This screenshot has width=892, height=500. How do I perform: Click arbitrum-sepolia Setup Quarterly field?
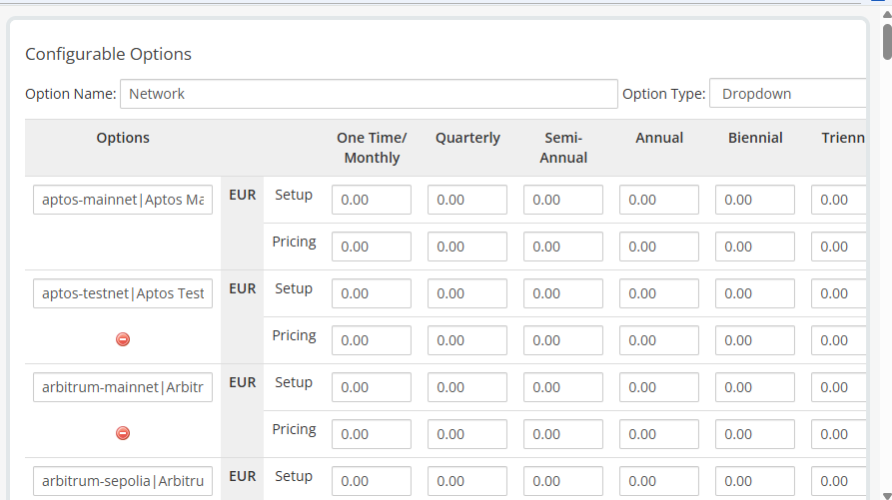(x=468, y=481)
